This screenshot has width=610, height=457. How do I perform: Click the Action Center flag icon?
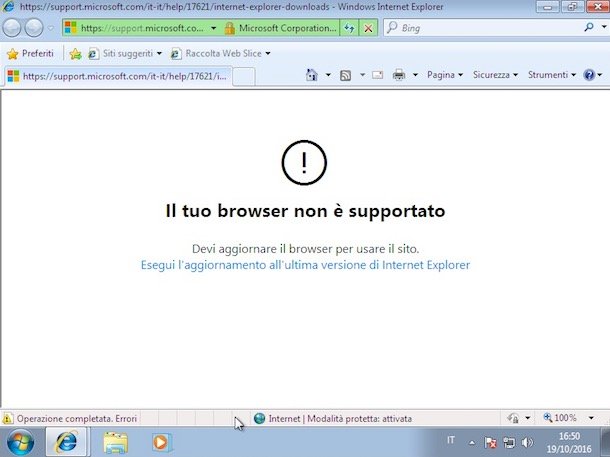pos(490,442)
